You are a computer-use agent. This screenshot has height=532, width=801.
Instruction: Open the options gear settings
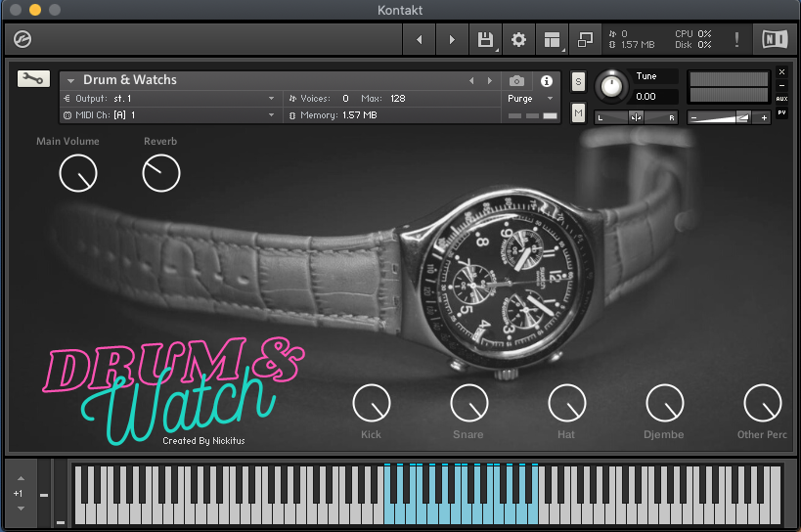pos(518,39)
